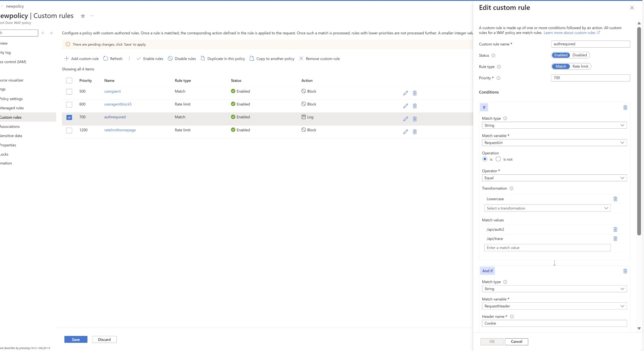
Task: Delete the And if condition trash icon
Action: coord(625,271)
